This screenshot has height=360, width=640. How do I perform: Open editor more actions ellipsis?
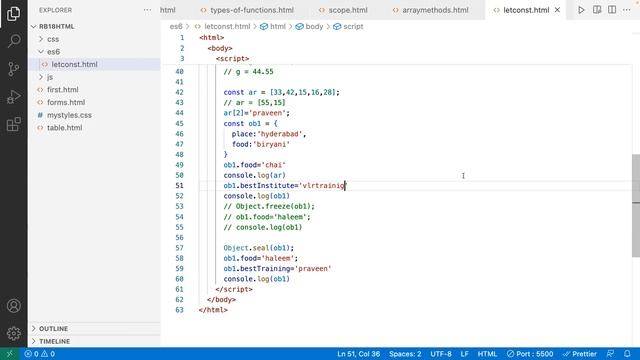(627, 10)
